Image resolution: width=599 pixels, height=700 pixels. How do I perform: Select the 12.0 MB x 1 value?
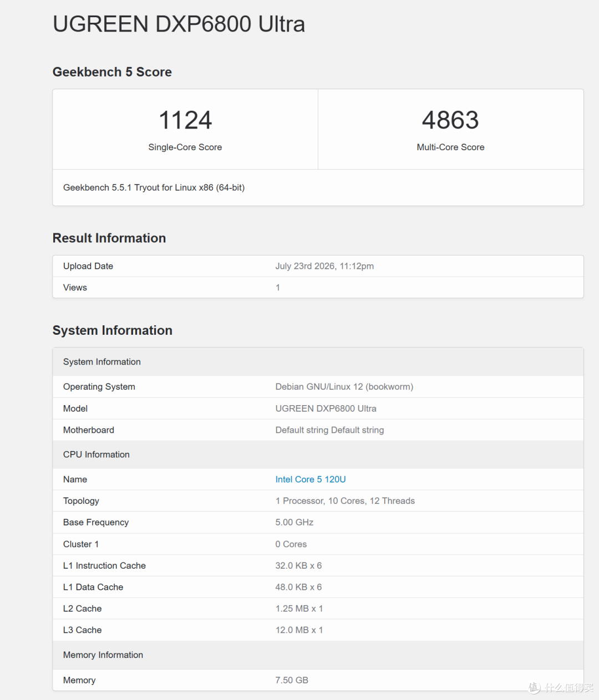coord(299,630)
